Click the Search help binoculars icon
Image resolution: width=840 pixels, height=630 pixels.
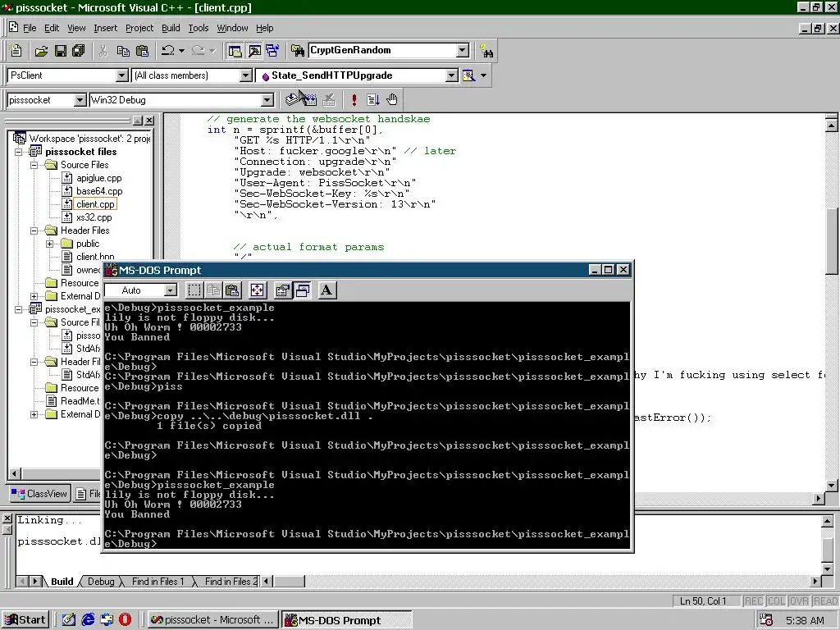486,51
